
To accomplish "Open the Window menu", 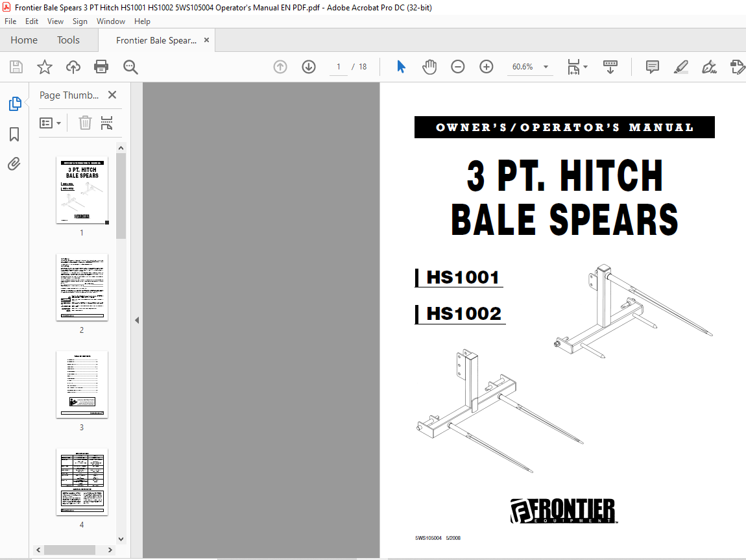I will [x=111, y=21].
